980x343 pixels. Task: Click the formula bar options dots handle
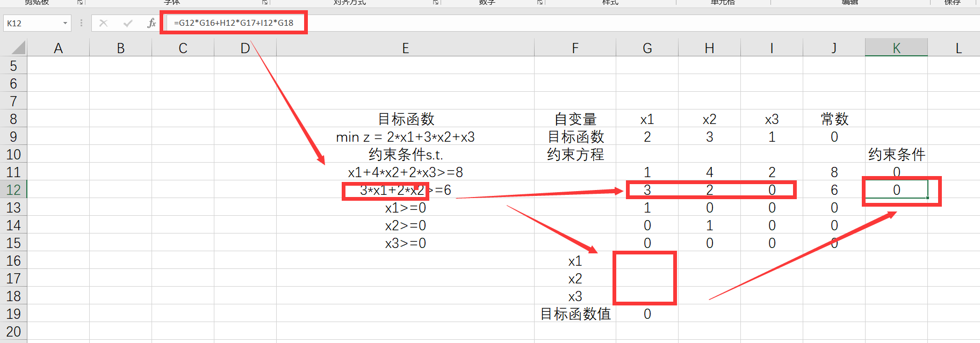point(81,23)
